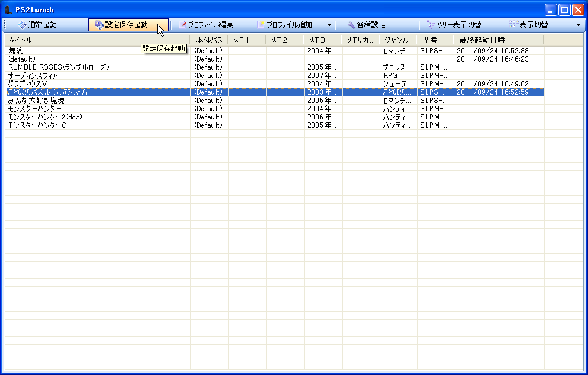Screen dimensions: 588x375
Task: Sort by 最終起動日時 column header
Action: pos(498,40)
